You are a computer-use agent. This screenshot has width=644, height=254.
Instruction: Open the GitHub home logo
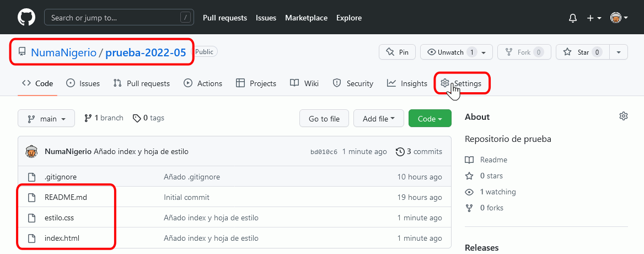tap(26, 18)
